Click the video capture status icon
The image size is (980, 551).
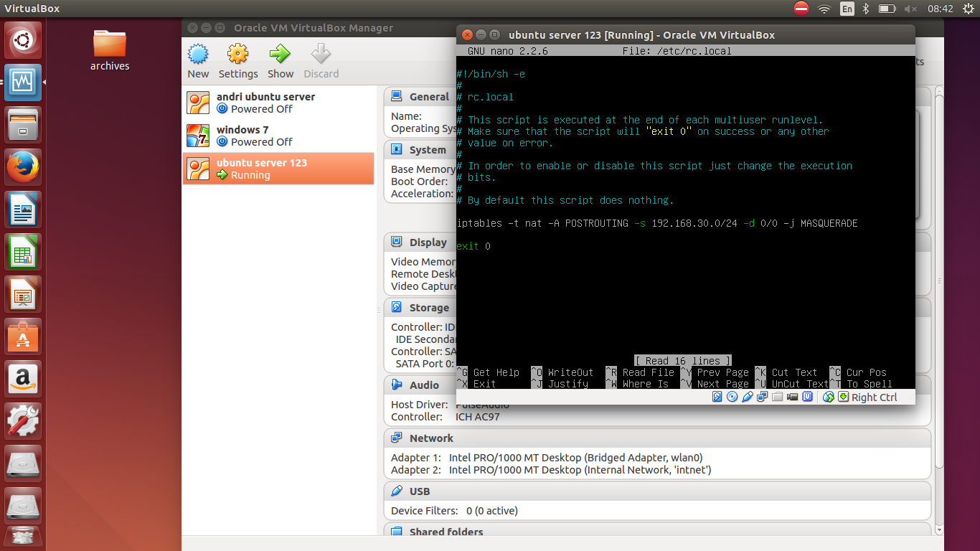tap(793, 397)
